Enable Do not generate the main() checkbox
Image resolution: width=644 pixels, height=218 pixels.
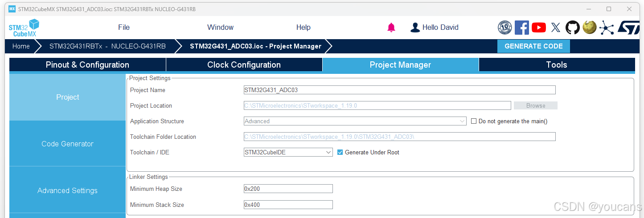[474, 121]
